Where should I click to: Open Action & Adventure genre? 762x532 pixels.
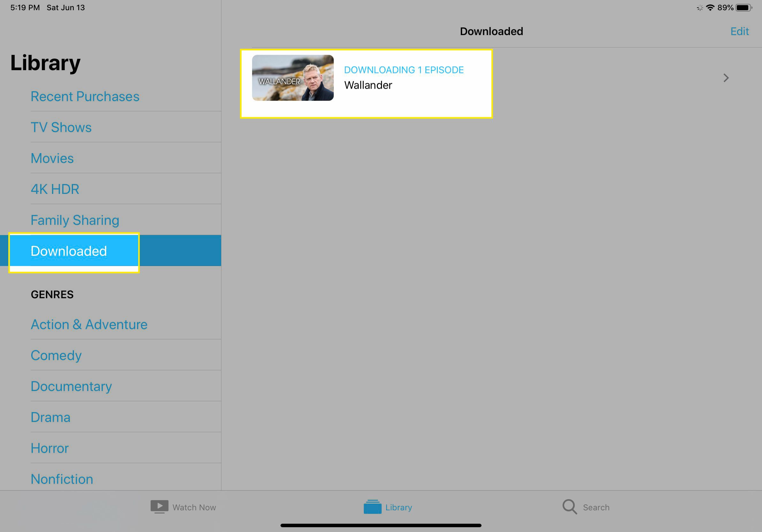click(89, 324)
